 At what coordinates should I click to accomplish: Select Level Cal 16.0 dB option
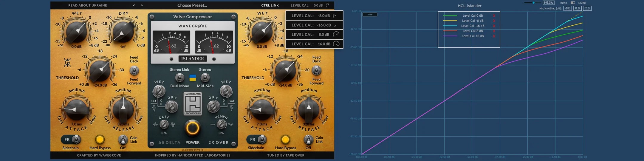pos(314,44)
